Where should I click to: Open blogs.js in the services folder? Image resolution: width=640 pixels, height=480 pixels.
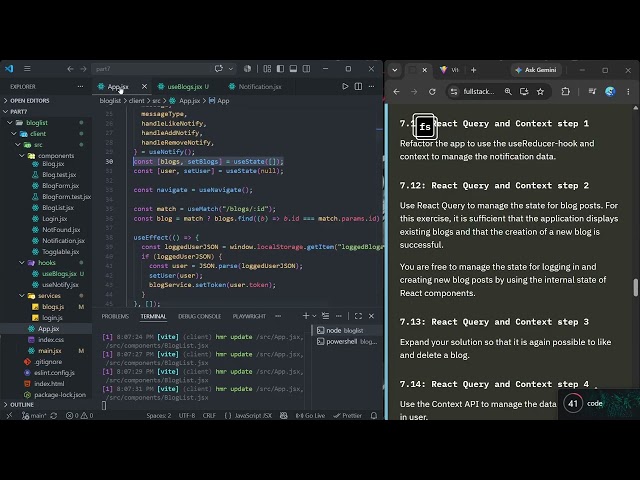[x=53, y=307]
